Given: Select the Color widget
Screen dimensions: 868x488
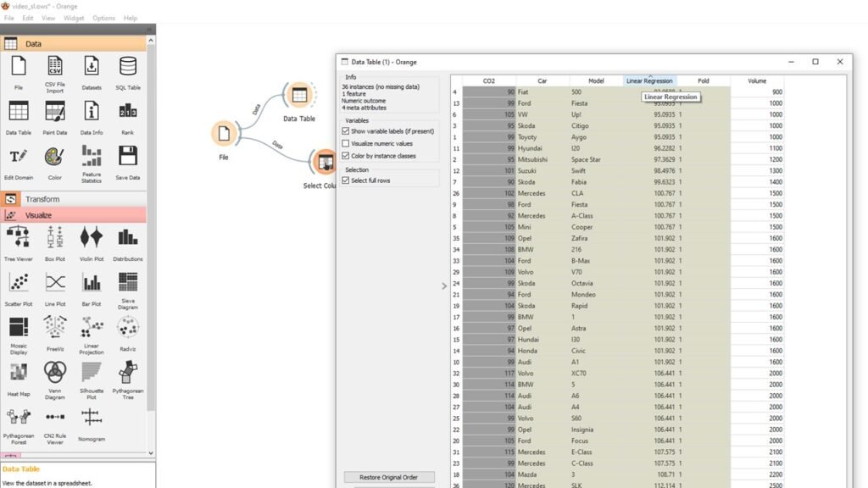Looking at the screenshot, I should (x=55, y=163).
